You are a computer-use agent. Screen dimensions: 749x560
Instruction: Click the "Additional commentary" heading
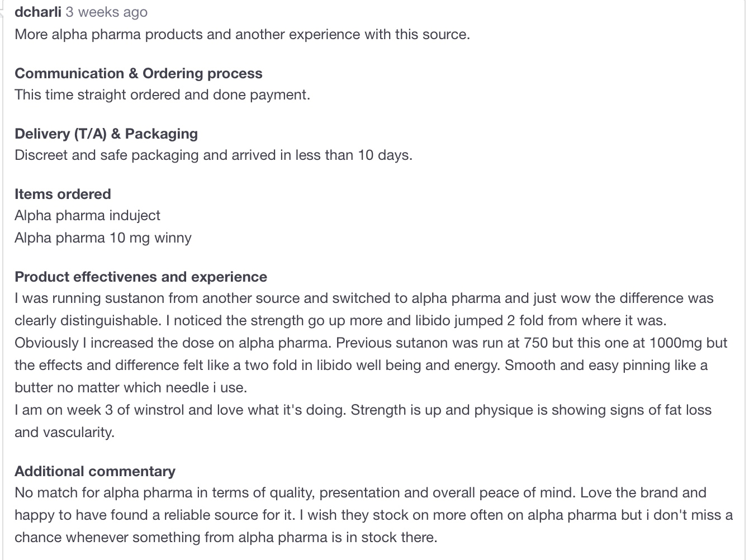[95, 471]
